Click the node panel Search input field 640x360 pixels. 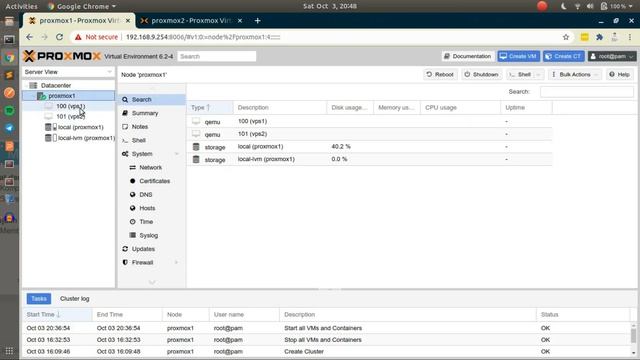587,92
